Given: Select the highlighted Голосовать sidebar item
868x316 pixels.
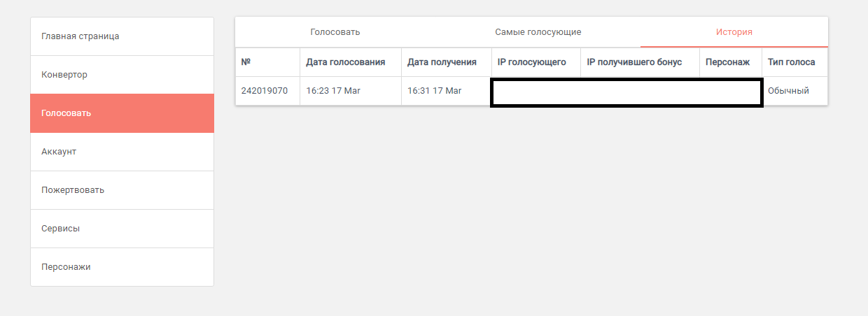Looking at the screenshot, I should coord(122,113).
